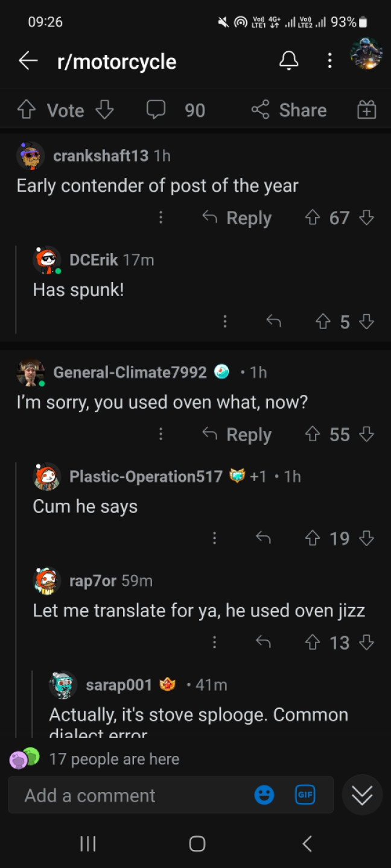Tap reply arrow on DCErik's comment
This screenshot has height=868, width=391.
tap(274, 322)
